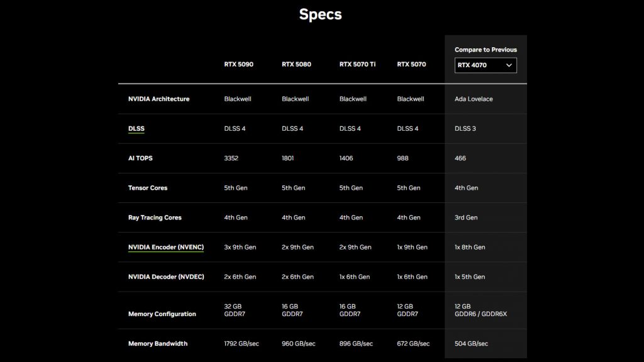Image resolution: width=644 pixels, height=362 pixels.
Task: Select the RTX 5070 Ti column header
Action: 357,65
